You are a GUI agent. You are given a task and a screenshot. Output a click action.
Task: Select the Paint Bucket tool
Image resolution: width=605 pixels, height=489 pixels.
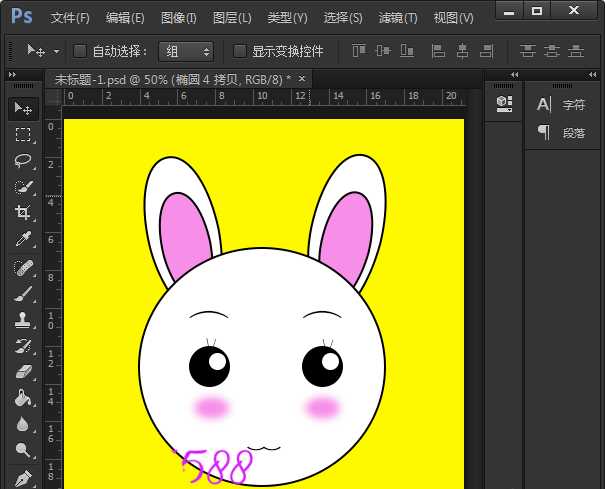coord(23,398)
